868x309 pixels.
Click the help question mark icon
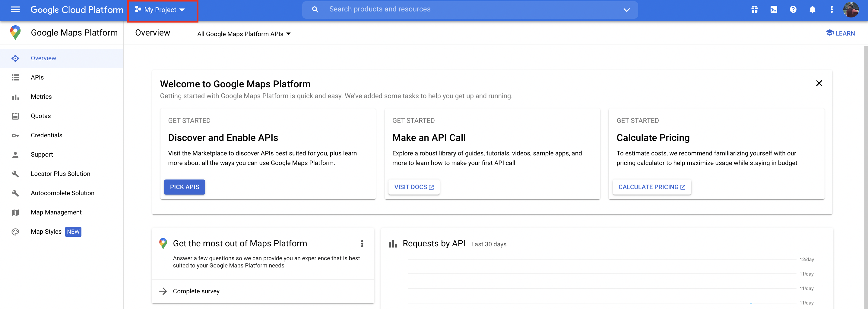click(x=793, y=9)
